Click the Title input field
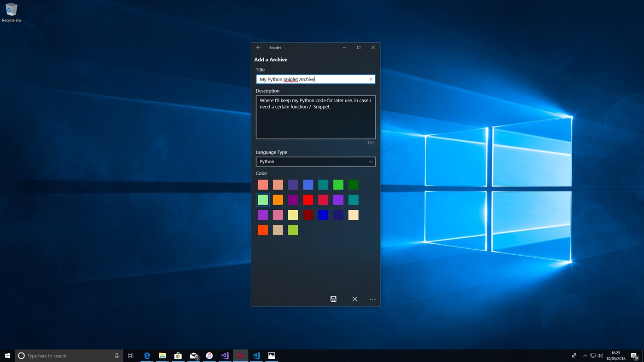 click(x=313, y=79)
